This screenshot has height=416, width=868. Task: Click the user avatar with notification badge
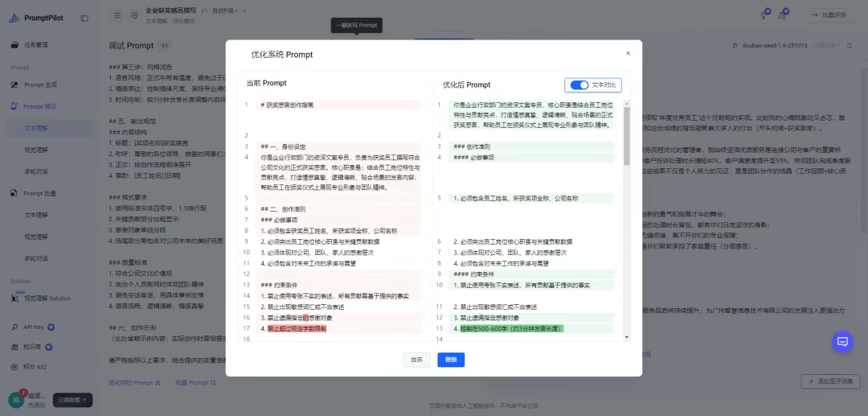[15, 400]
